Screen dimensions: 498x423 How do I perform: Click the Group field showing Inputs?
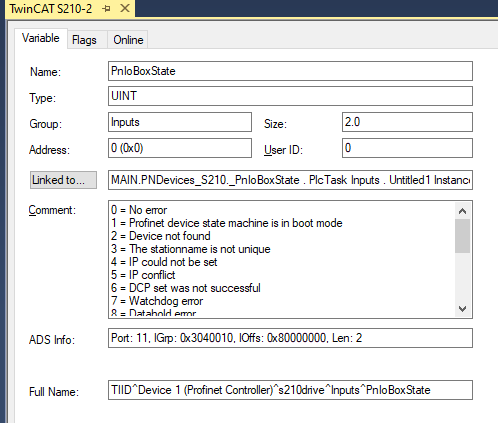click(180, 122)
